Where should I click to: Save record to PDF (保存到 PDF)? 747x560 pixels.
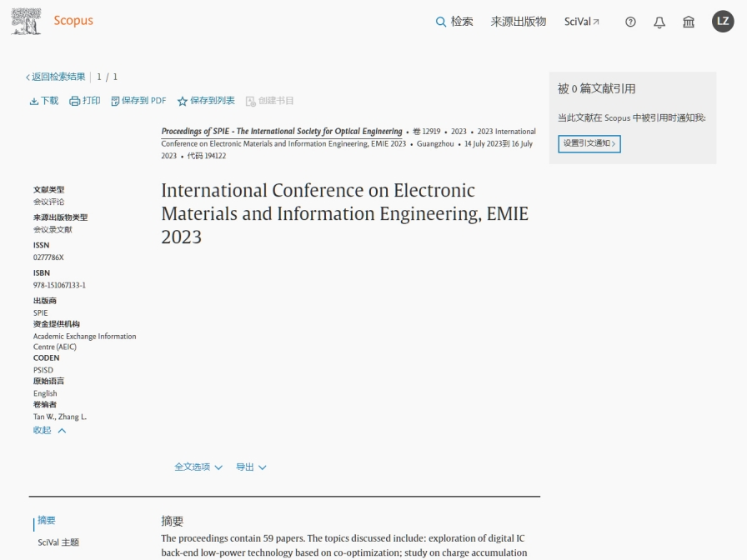click(138, 101)
